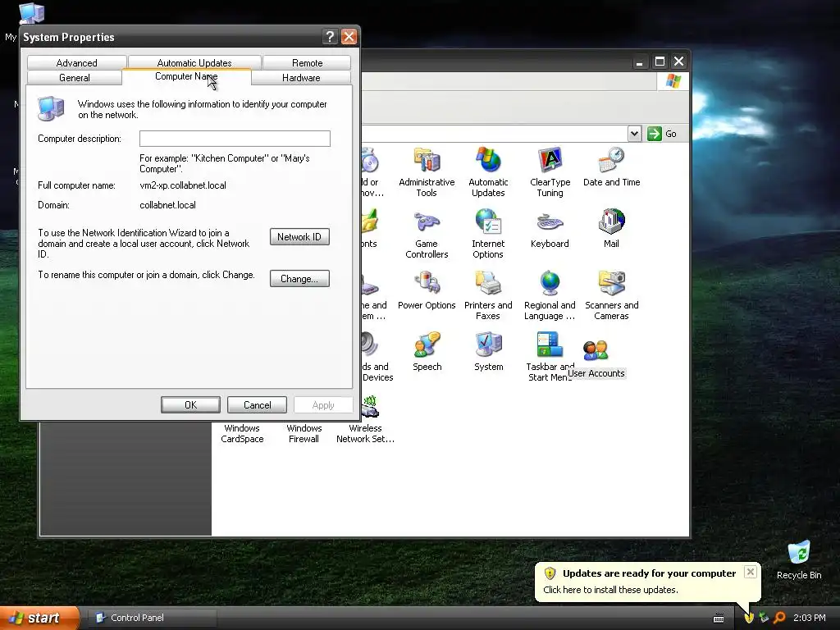Click the keyboard tray icon
Screen dimensions: 840x630
tap(719, 619)
